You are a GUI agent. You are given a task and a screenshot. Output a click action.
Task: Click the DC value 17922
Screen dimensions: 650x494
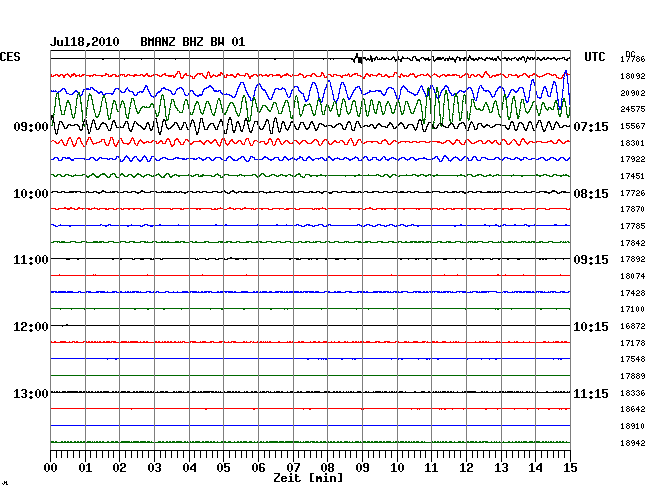coord(633,160)
